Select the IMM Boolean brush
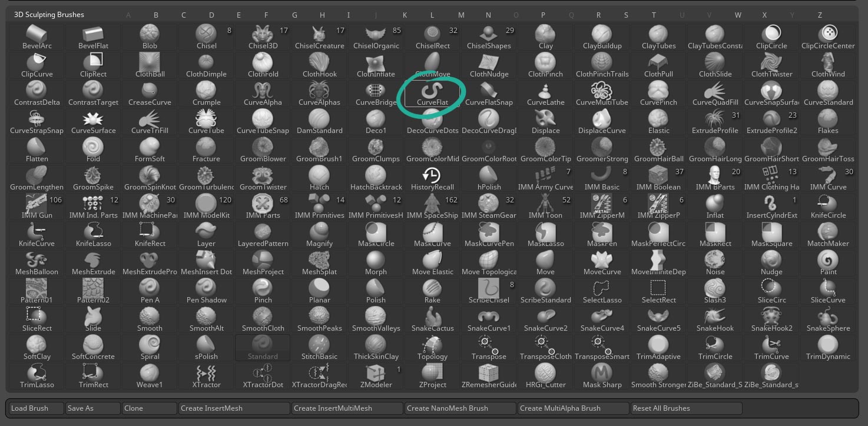The image size is (868, 426). tap(658, 178)
